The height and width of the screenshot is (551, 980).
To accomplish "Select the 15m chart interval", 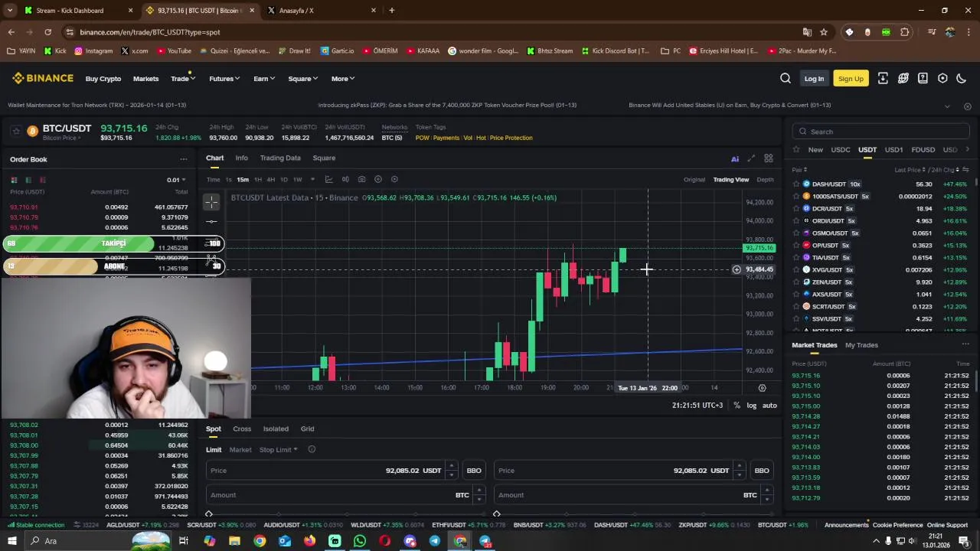I will 243,180.
